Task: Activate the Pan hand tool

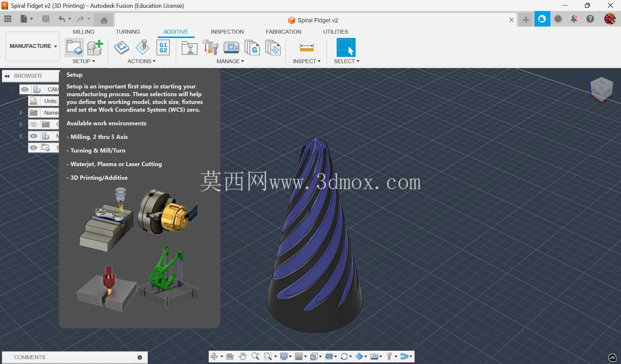Action: [242, 357]
